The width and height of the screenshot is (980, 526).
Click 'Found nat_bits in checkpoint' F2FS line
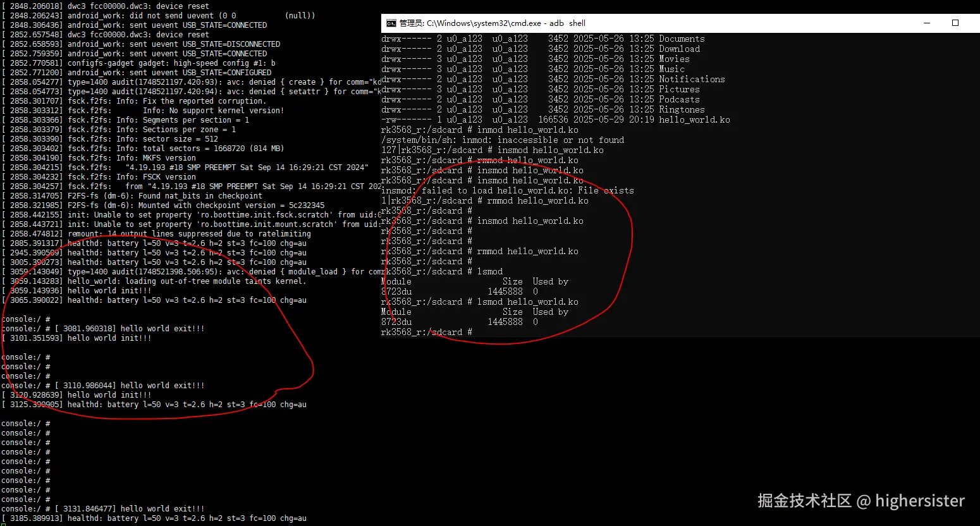tap(132, 195)
